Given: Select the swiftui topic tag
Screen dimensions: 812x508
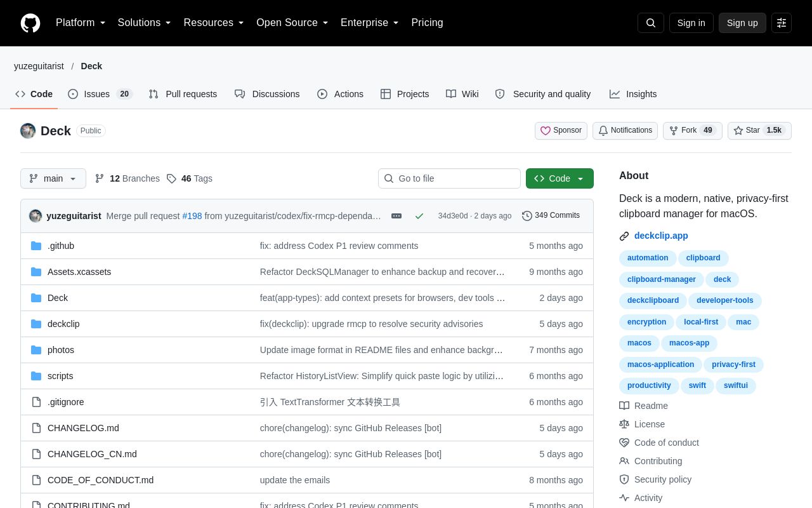Looking at the screenshot, I should [x=736, y=385].
